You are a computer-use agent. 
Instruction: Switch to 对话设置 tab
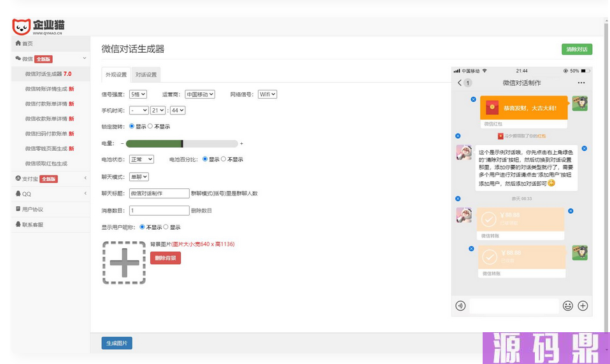(146, 74)
